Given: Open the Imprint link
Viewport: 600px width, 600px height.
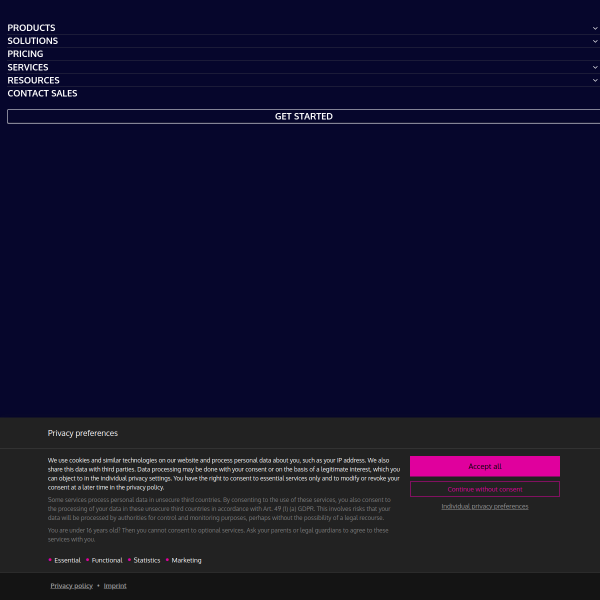Looking at the screenshot, I should click(115, 585).
